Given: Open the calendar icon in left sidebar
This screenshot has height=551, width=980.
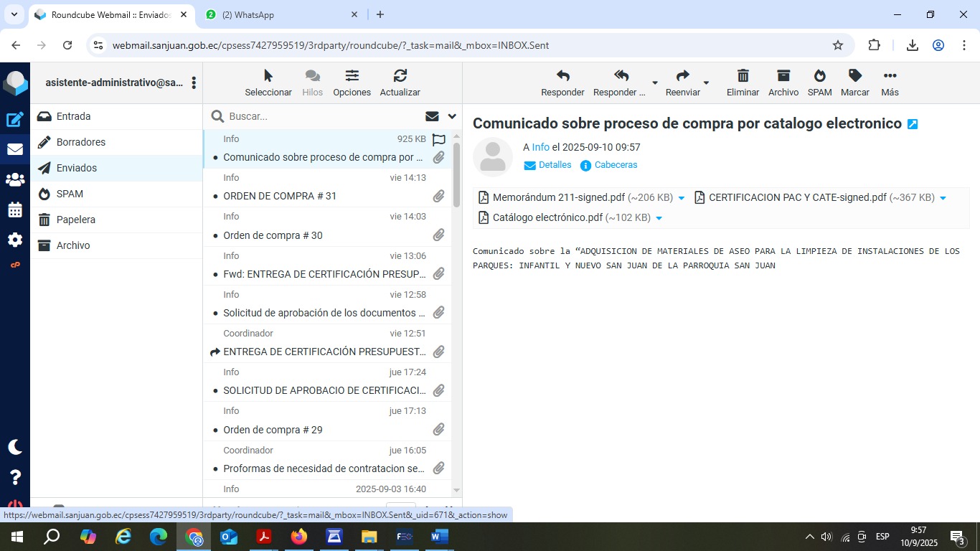Looking at the screenshot, I should coord(15,210).
